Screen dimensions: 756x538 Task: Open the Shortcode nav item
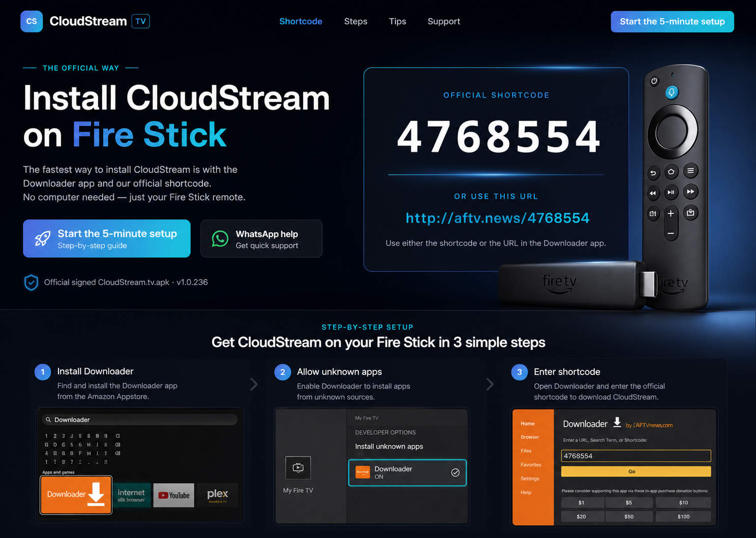[x=300, y=21]
